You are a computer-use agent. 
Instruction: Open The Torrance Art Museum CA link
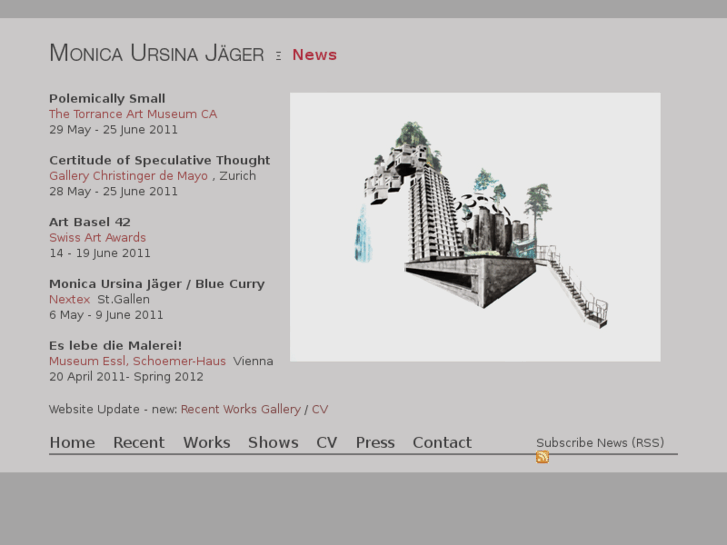click(133, 114)
